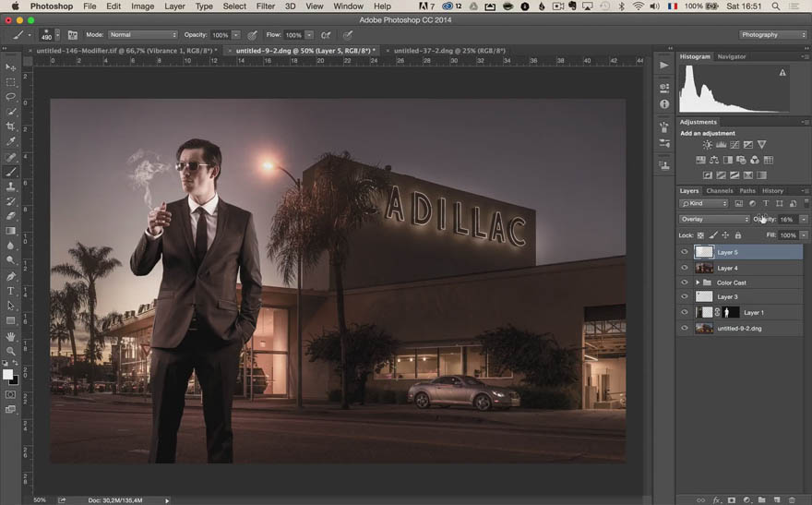Open the Photography workspace dropdown
This screenshot has height=505, width=812.
(x=773, y=35)
